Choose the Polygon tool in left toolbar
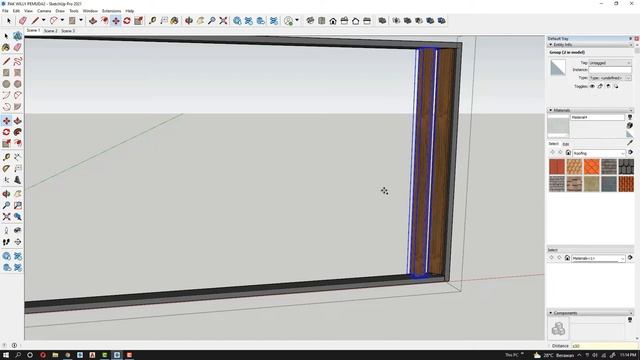 click(18, 84)
